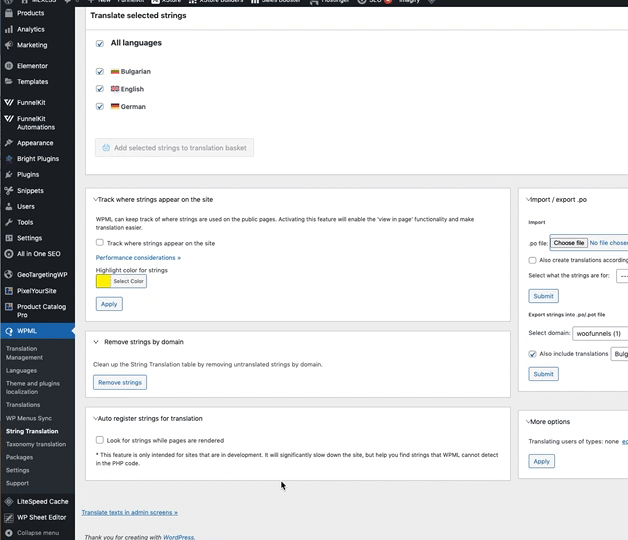Open GeoTargetingWP via its globe icon

tap(9, 274)
